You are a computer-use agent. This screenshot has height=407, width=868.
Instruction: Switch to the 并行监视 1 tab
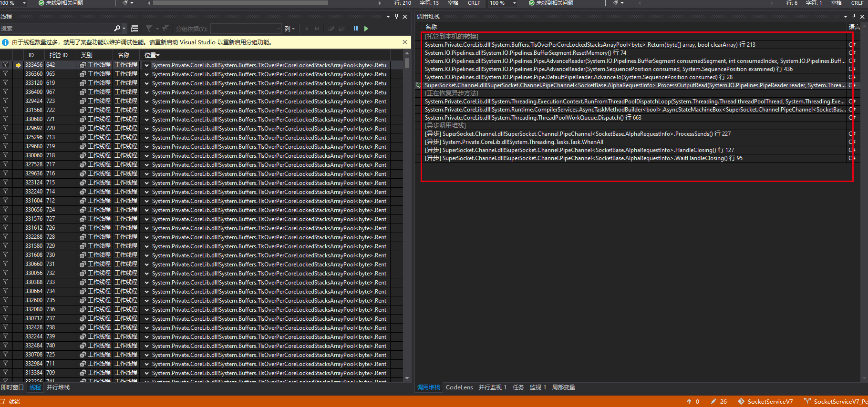(493, 387)
